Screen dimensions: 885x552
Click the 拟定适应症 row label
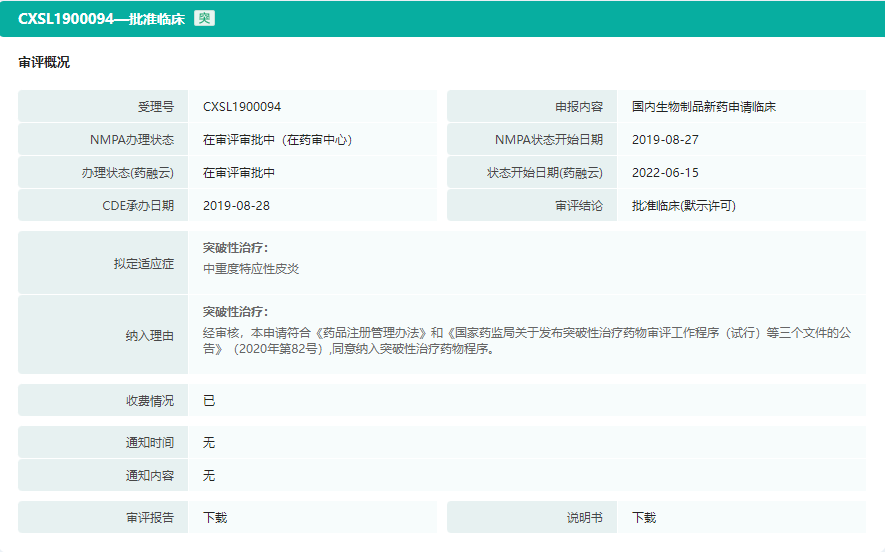coord(143,264)
